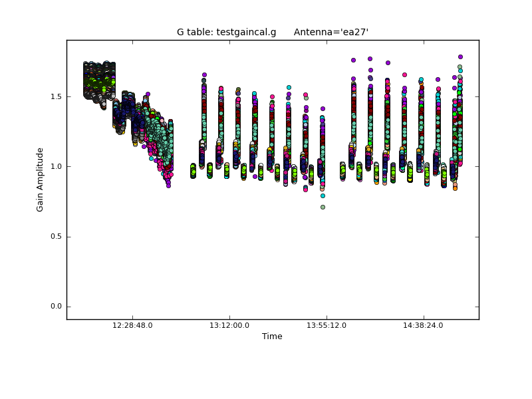Screen dimensions: 532x399
Task: Click the 0.0 y-axis tick label
Action: pyautogui.click(x=57, y=307)
